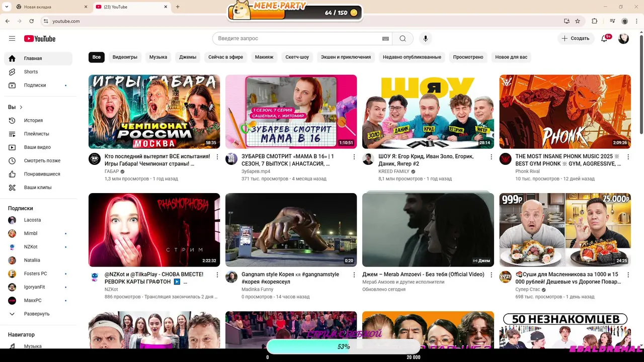Viewport: 644px width, 362px height.
Task: Click the Создать button
Action: pos(576,39)
